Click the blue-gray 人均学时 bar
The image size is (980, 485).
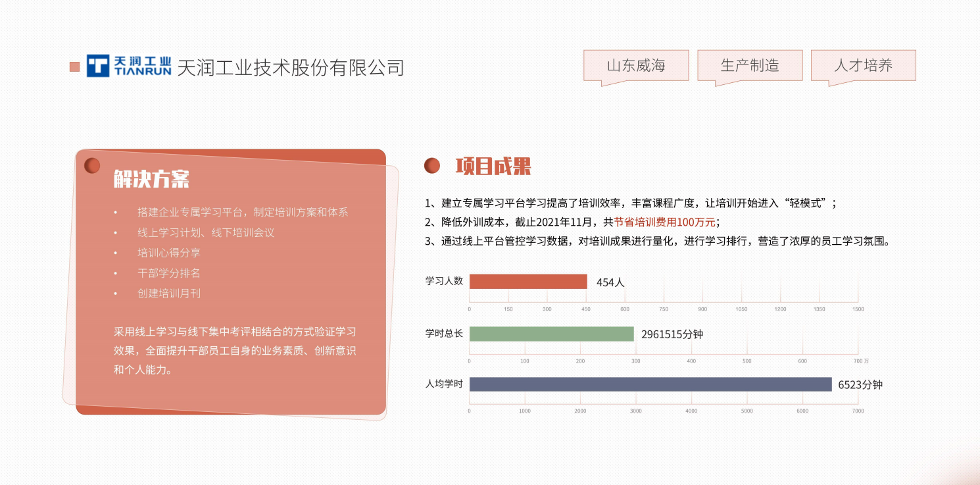(x=650, y=384)
